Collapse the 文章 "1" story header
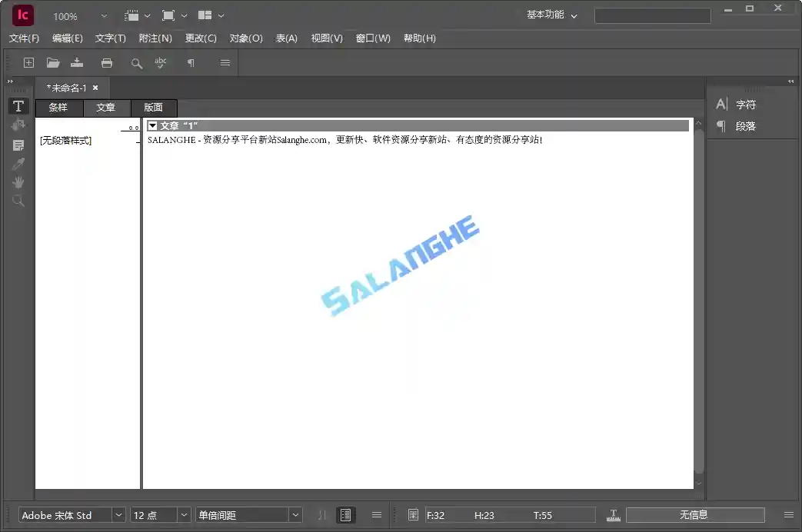Screen dimensions: 802x532 [x=153, y=125]
